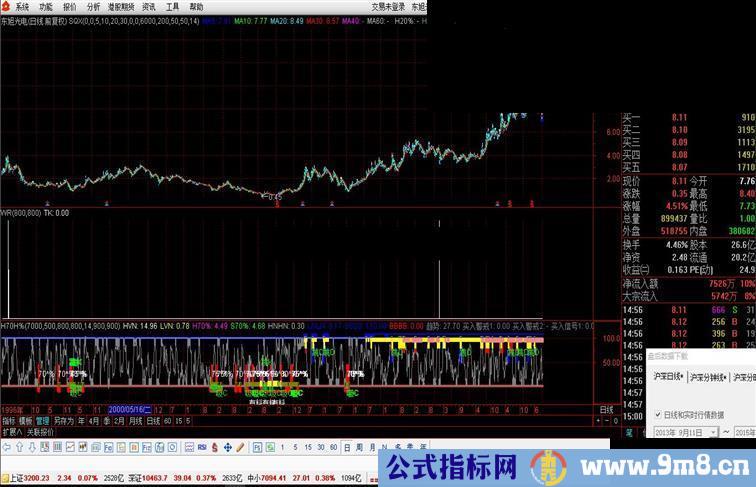Switch to the 沪深日线 tab
The height and width of the screenshot is (487, 756).
coord(669,378)
